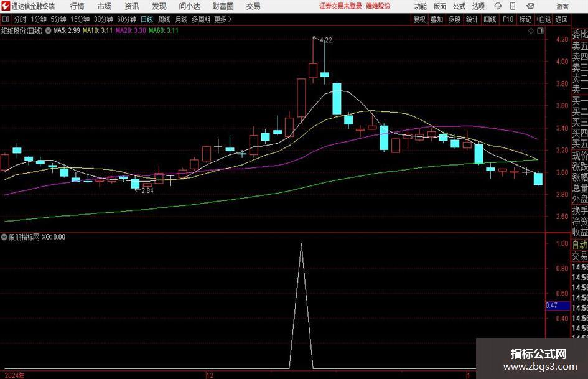Select the 日线 daily period
The width and height of the screenshot is (588, 379).
(147, 19)
